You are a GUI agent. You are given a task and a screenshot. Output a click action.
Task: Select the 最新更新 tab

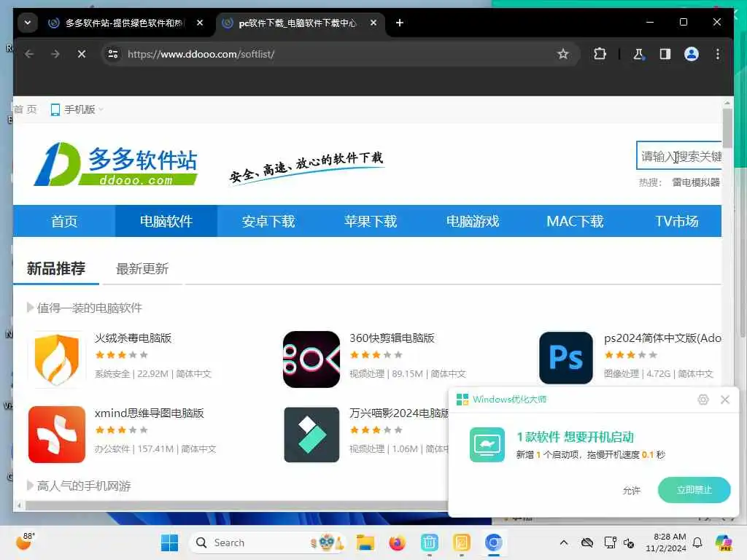pos(142,269)
